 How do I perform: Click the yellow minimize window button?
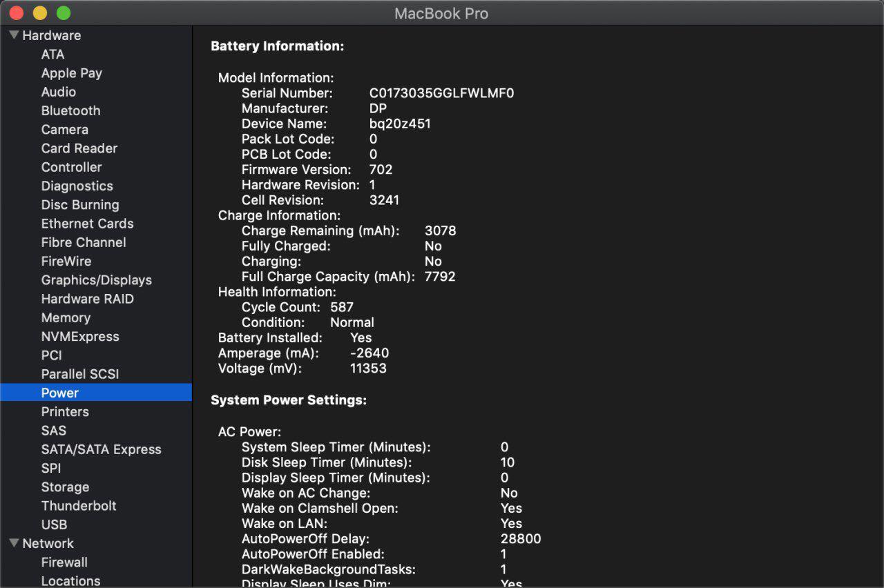tap(40, 13)
